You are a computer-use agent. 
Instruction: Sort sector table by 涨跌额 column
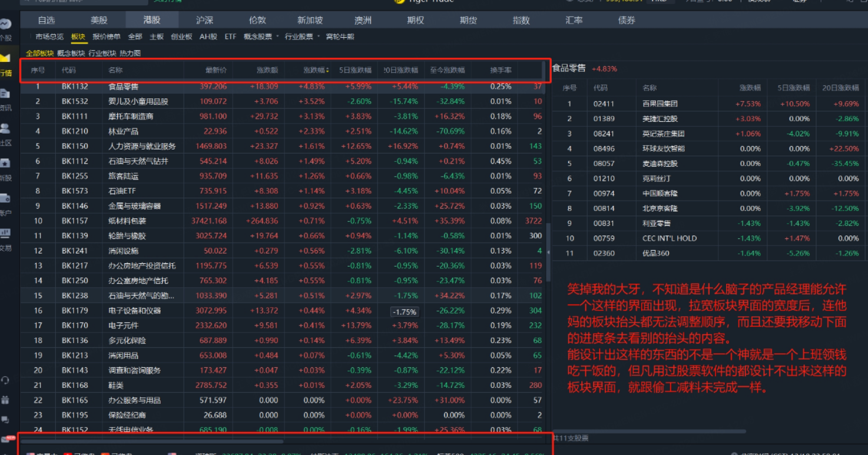click(x=267, y=70)
